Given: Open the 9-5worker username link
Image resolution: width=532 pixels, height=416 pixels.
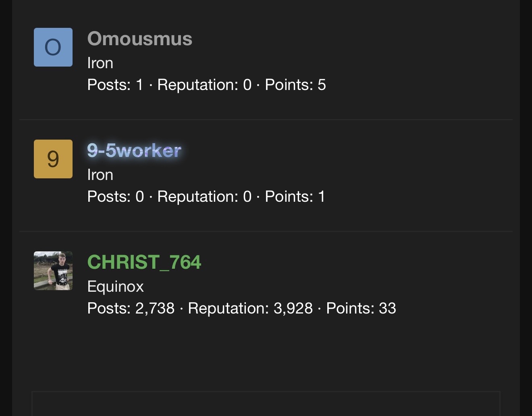Looking at the screenshot, I should pyautogui.click(x=134, y=151).
